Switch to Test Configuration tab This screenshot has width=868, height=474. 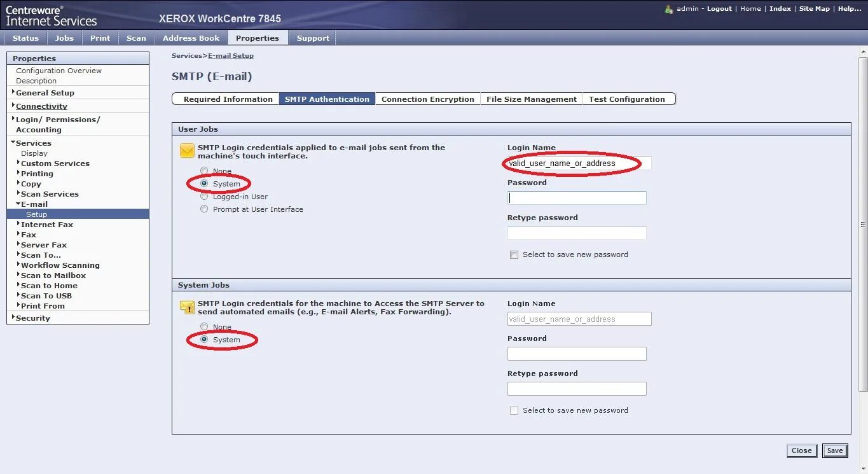pyautogui.click(x=628, y=99)
